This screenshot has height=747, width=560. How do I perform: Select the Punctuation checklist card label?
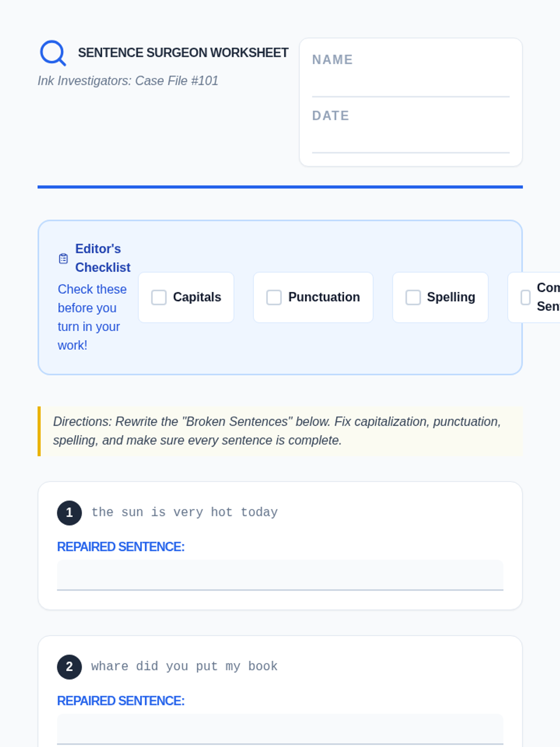324,297
